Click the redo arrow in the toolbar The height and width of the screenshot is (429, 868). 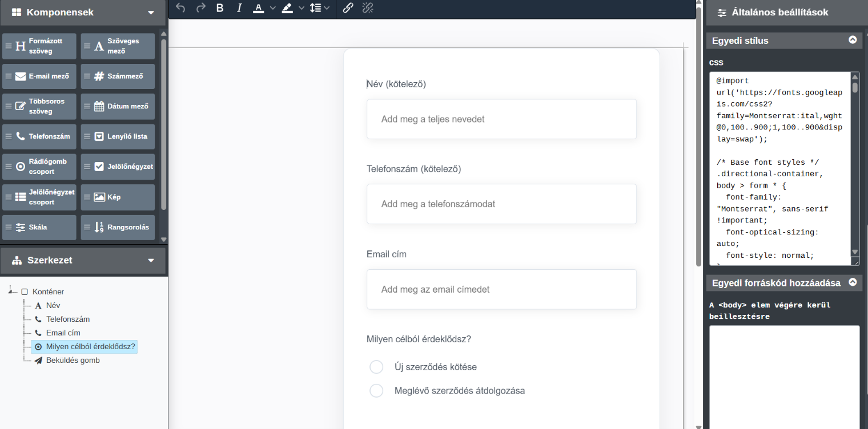(200, 8)
